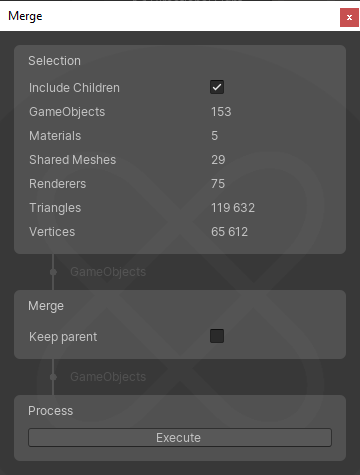Click the GameObjects count value 153

click(221, 112)
